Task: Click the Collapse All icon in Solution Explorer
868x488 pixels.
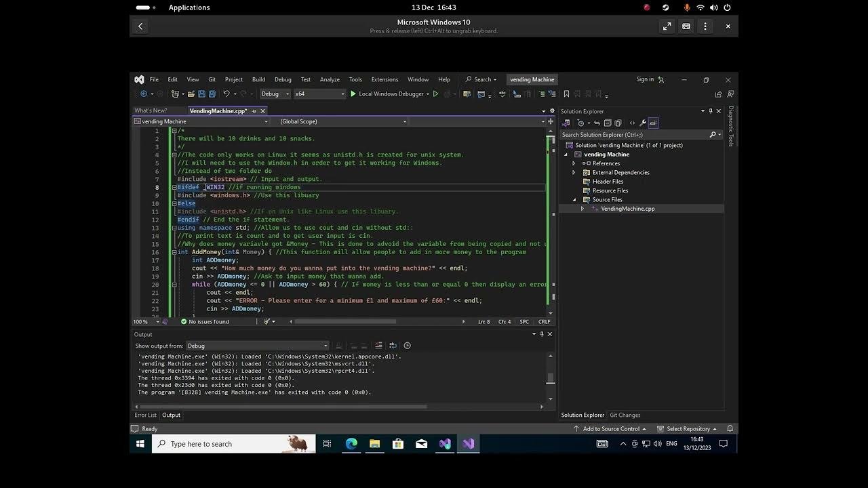Action: [x=607, y=123]
